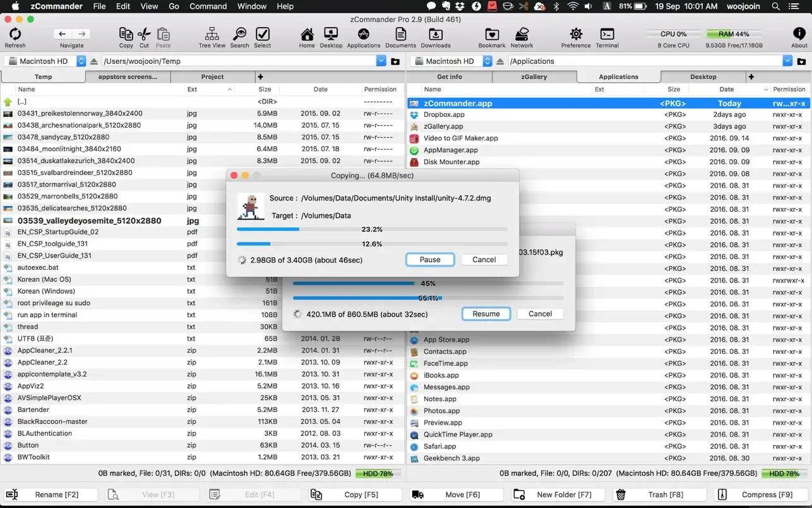Click Copy [F5] button
812x508 pixels.
(x=355, y=495)
